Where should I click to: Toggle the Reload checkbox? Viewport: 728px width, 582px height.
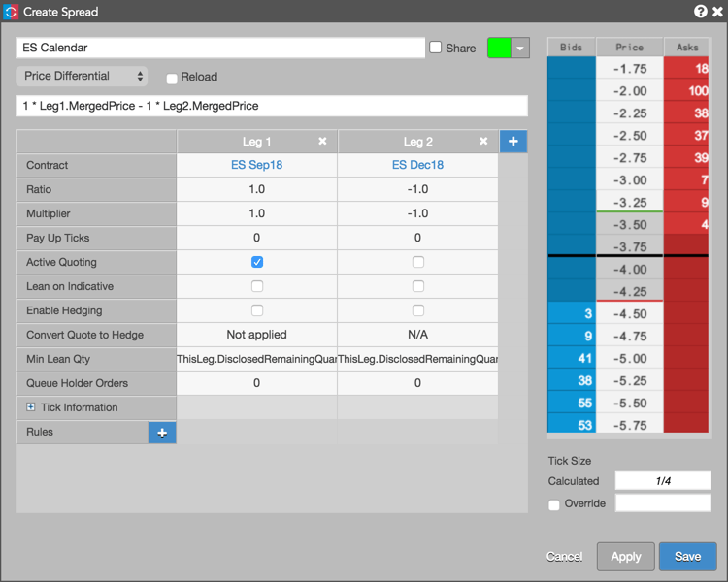172,78
